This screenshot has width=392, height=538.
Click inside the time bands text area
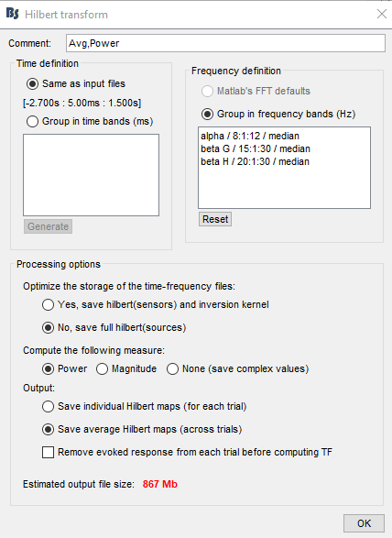pos(92,175)
